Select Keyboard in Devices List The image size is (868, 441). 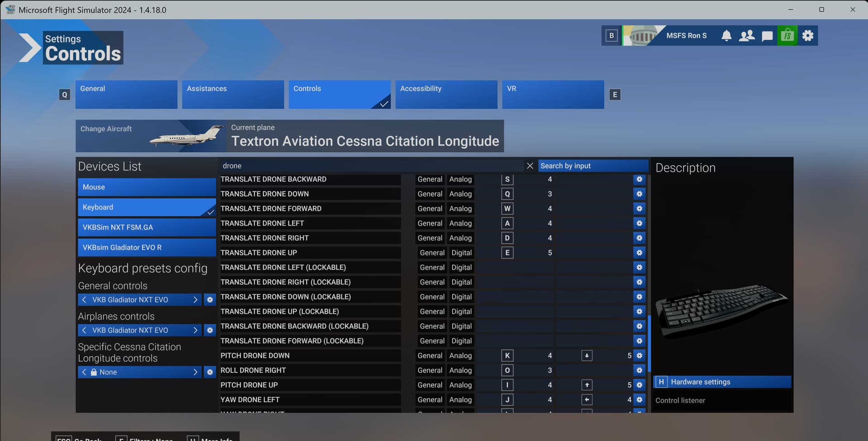point(147,207)
